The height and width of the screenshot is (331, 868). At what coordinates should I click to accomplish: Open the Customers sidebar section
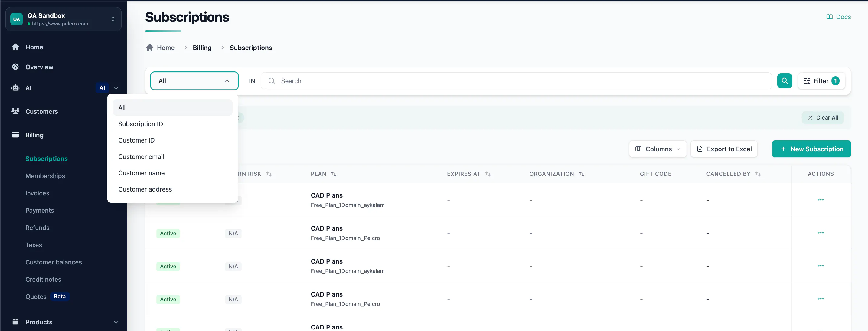pyautogui.click(x=41, y=111)
